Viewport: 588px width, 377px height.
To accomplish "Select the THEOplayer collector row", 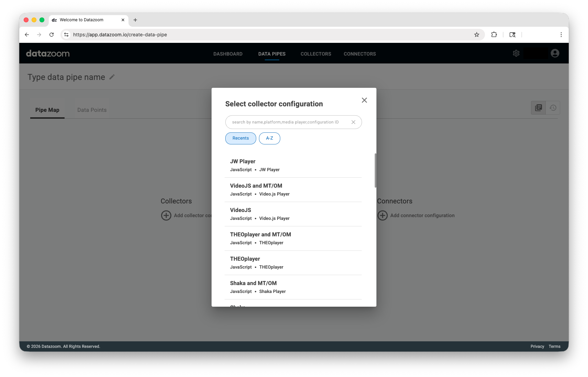I will tap(293, 263).
